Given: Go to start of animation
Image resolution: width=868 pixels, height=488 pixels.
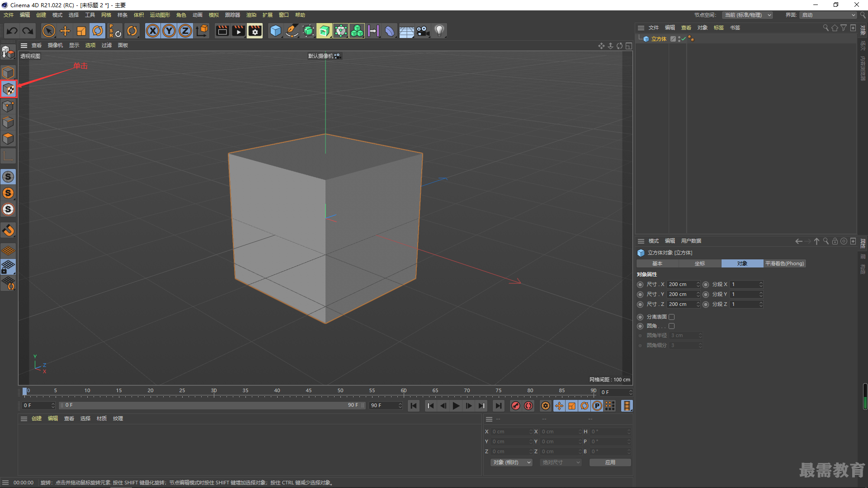Looking at the screenshot, I should 414,406.
